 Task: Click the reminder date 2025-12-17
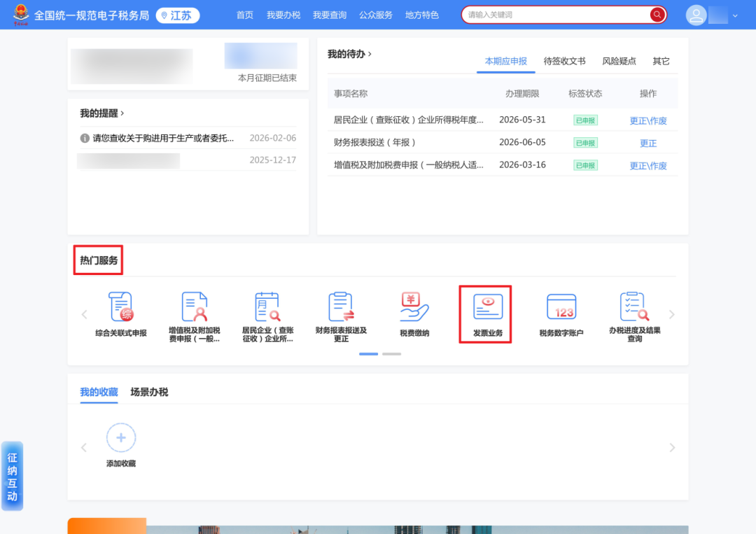(272, 160)
